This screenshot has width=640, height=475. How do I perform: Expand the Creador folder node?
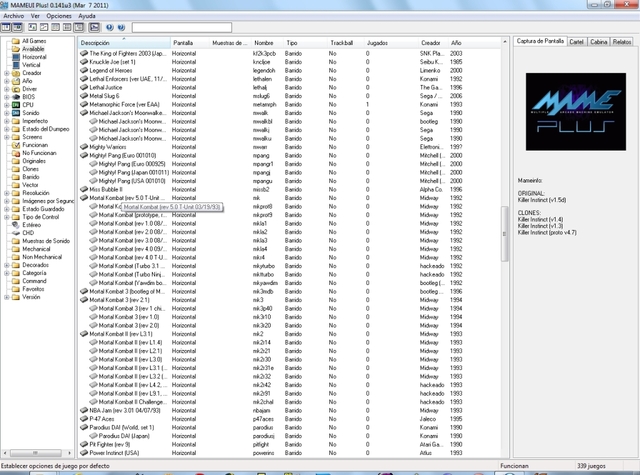(x=7, y=73)
